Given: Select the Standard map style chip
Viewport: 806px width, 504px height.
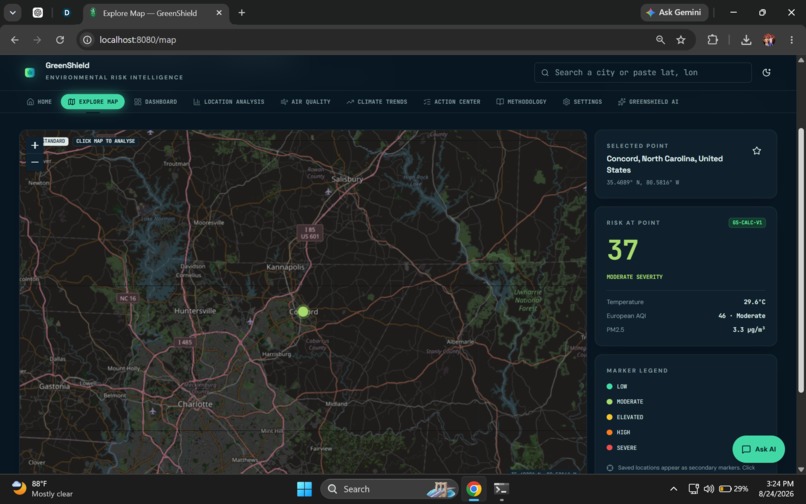Looking at the screenshot, I should click(x=54, y=141).
